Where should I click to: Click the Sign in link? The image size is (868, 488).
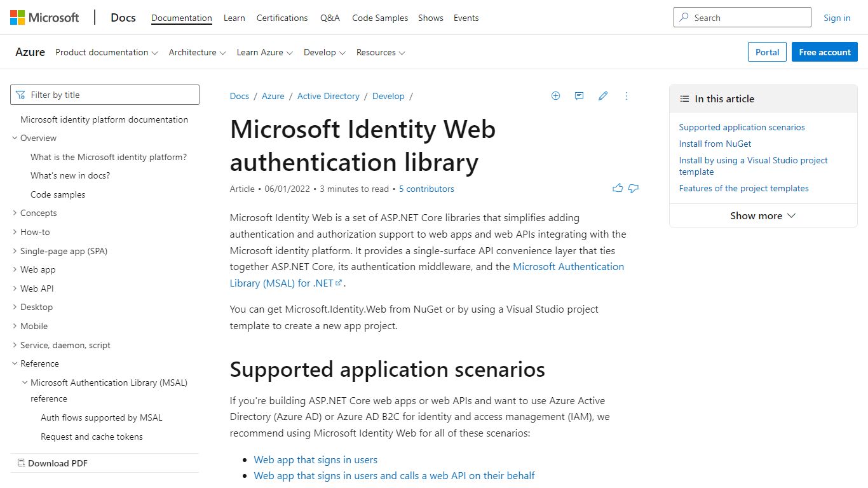(837, 18)
